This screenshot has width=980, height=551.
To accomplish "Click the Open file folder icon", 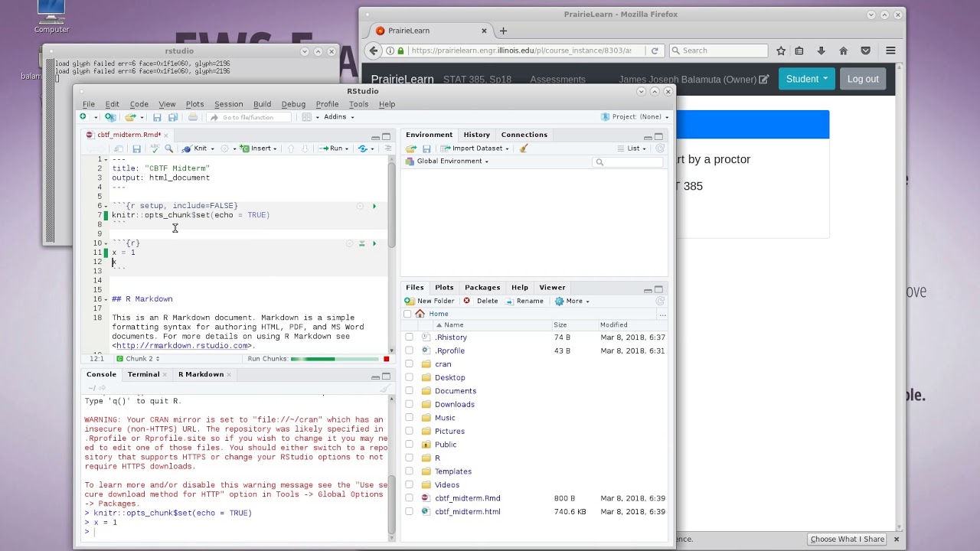I will (x=130, y=117).
